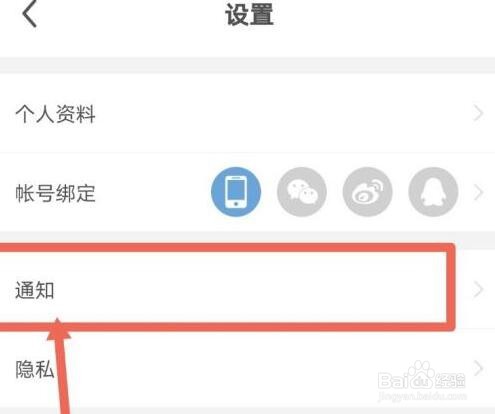Click blank area of 个人资料 row
Image resolution: width=495 pixels, height=414 pixels.
283,113
